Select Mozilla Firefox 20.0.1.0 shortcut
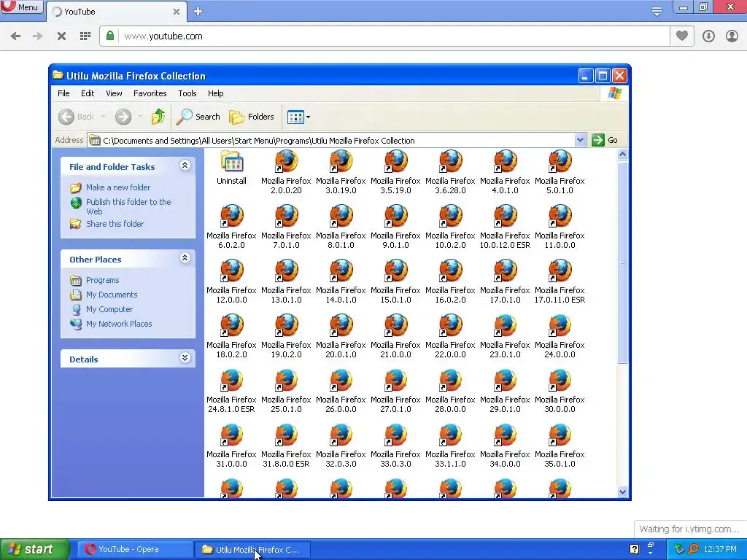 coord(341,336)
